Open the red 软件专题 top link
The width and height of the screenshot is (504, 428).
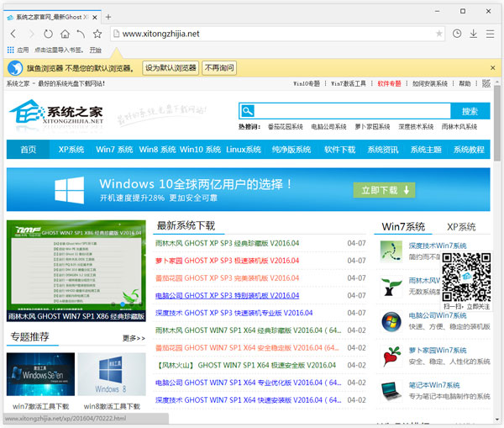click(389, 84)
